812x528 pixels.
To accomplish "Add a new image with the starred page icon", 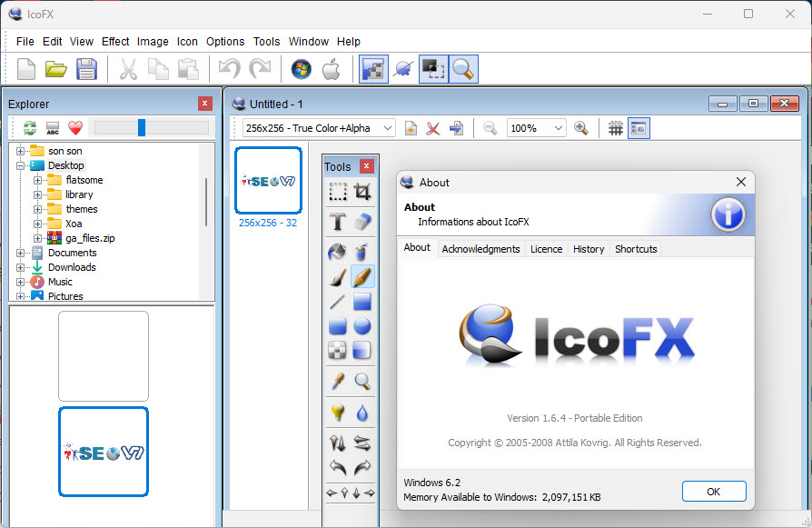I will point(411,128).
